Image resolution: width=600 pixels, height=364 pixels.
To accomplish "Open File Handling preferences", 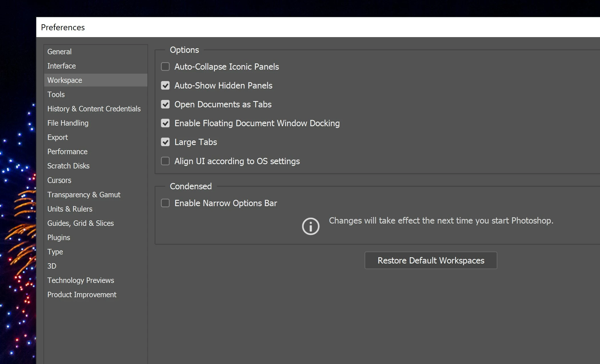I will pos(68,123).
